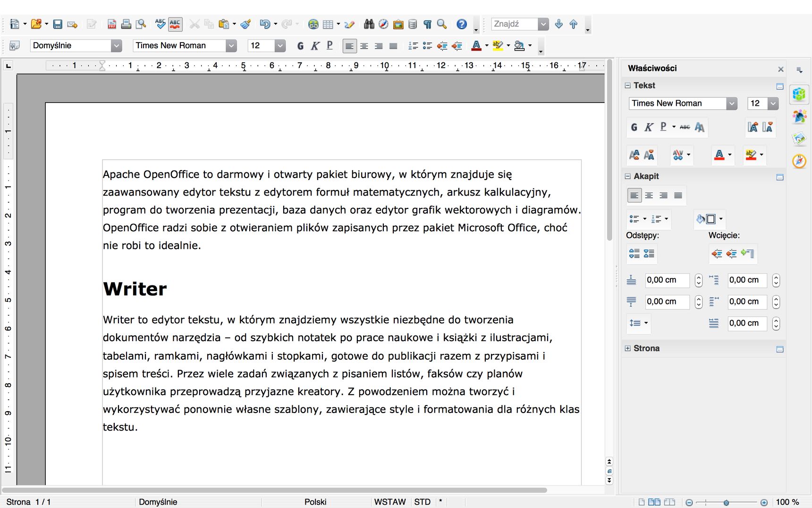Toggle Strikethrough ABC in sidebar Tekst panel

coord(685,127)
